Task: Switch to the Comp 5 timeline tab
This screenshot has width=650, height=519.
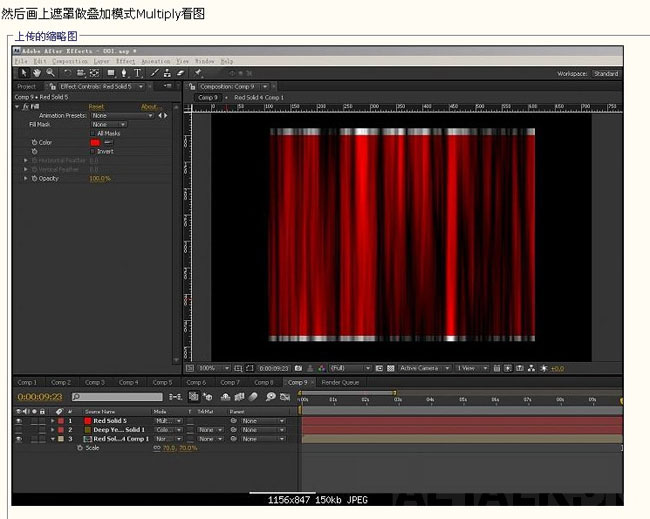Action: click(162, 382)
